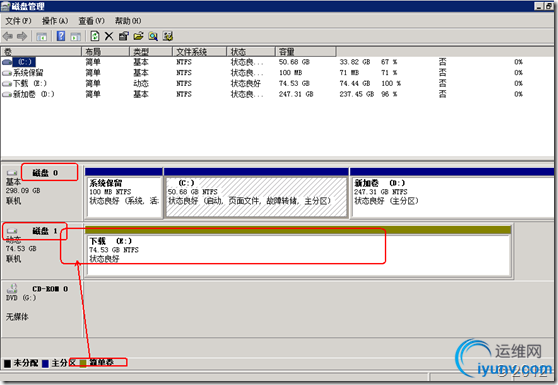Open Properties via the toolbar icon
Screen dimensions: 558x385
[x=123, y=36]
